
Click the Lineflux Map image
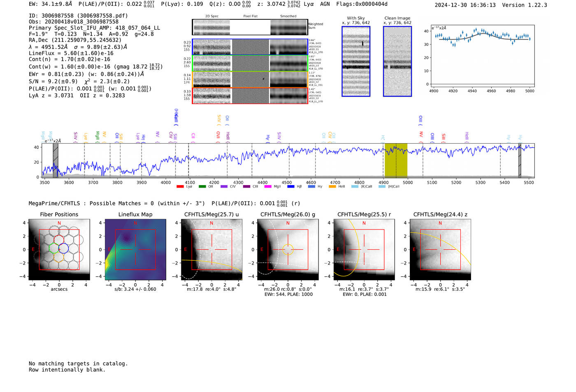click(x=135, y=250)
